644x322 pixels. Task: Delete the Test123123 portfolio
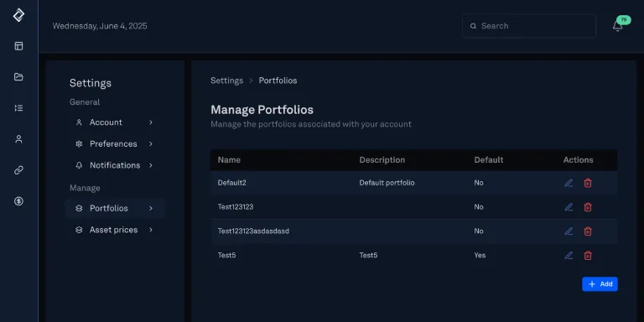pos(588,207)
